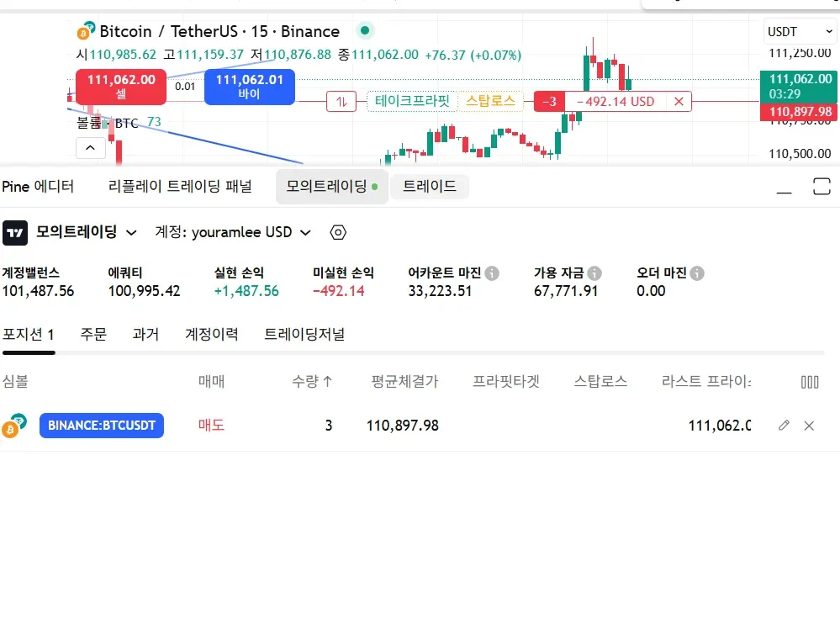Maximize the bottom trading panel
The height and width of the screenshot is (635, 840).
[x=822, y=187]
